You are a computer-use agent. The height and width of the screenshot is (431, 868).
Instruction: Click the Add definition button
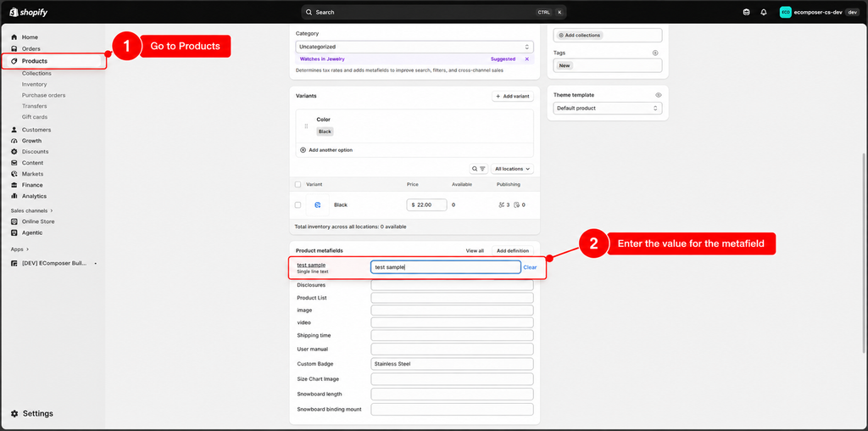513,251
